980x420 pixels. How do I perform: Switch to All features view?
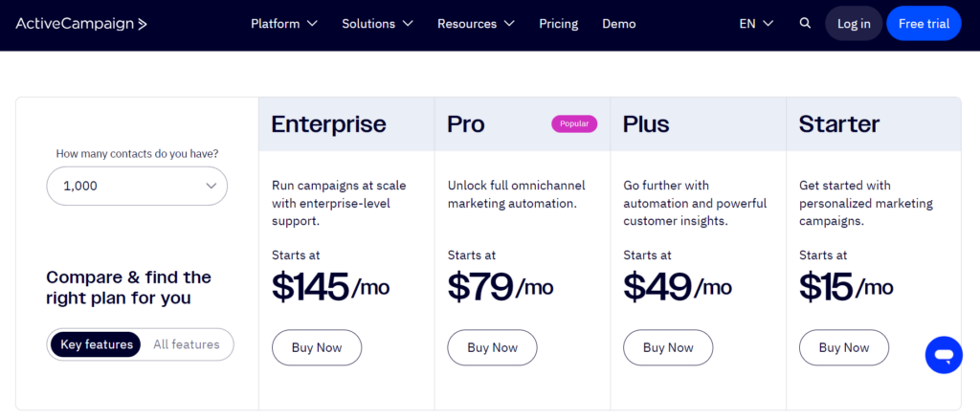coord(186,344)
